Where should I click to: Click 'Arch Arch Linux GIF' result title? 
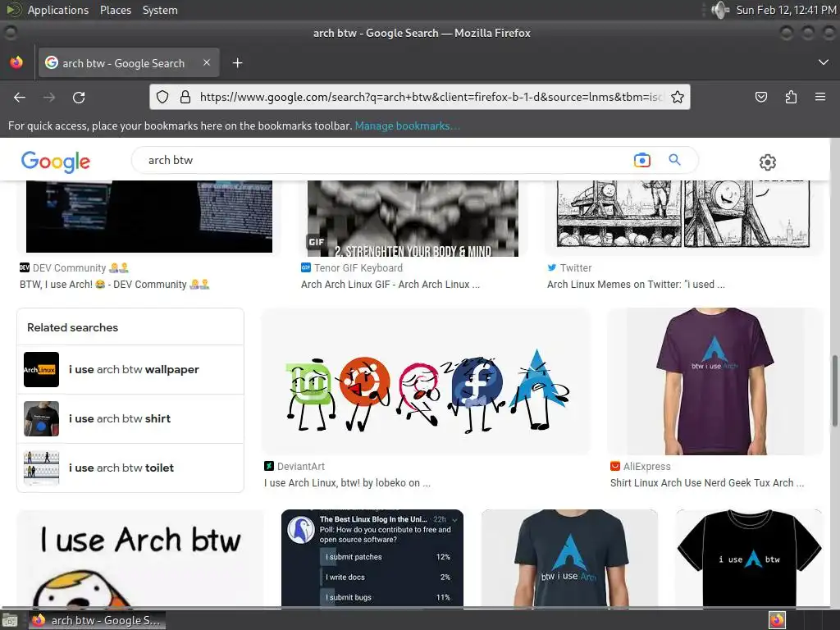click(390, 285)
